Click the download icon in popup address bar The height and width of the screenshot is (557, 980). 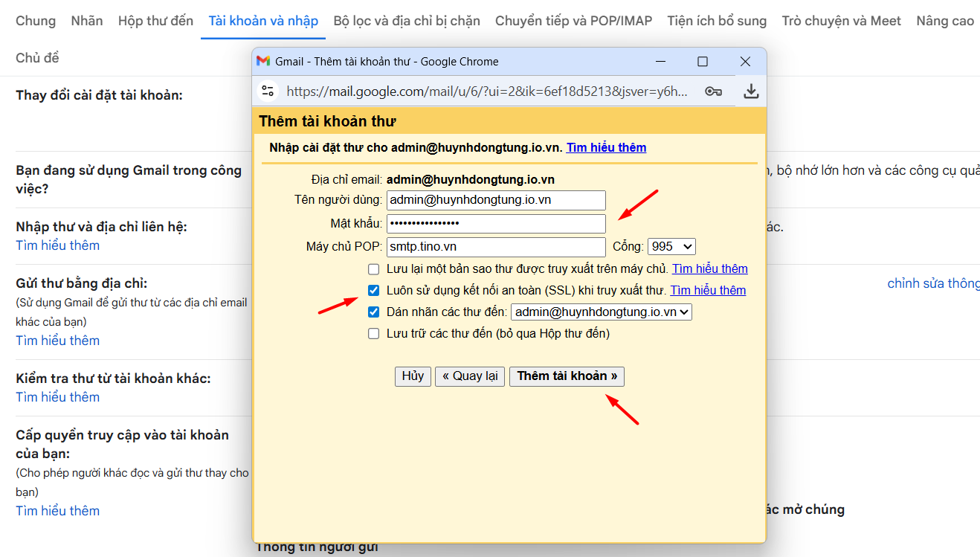[x=752, y=91]
